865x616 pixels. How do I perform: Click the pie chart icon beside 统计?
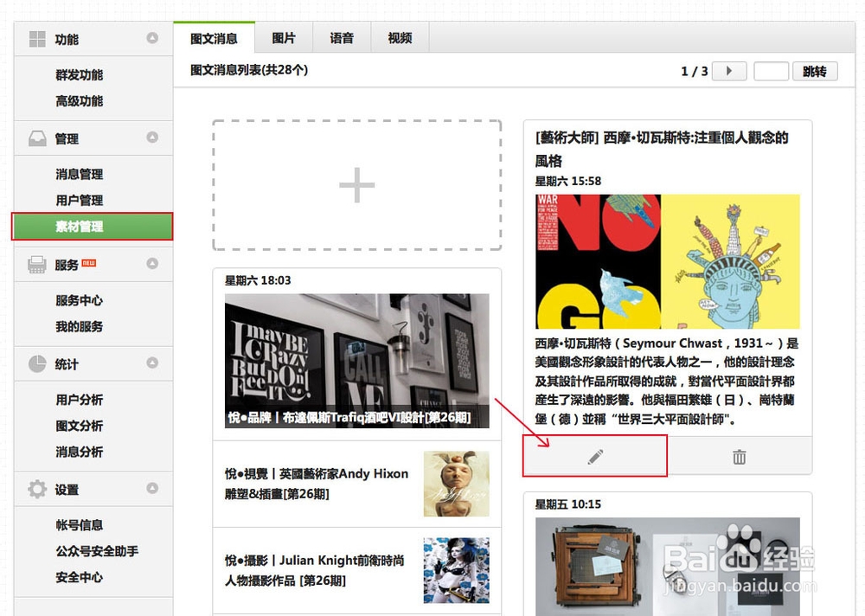point(36,364)
